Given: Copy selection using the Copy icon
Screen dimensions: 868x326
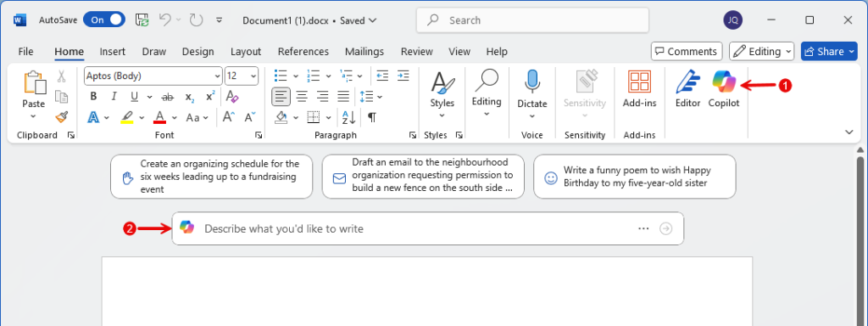Looking at the screenshot, I should [61, 97].
